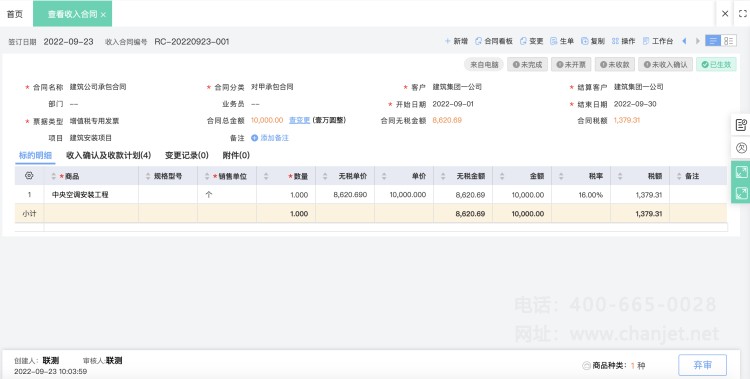The height and width of the screenshot is (379, 750).
Task: Click the 变更 (change) toolbar button
Action: pos(531,41)
